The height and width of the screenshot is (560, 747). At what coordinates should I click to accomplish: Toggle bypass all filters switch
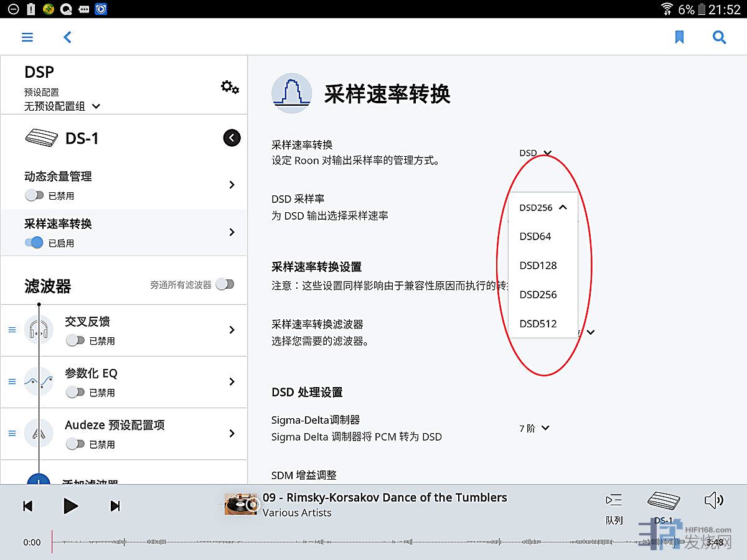225,284
